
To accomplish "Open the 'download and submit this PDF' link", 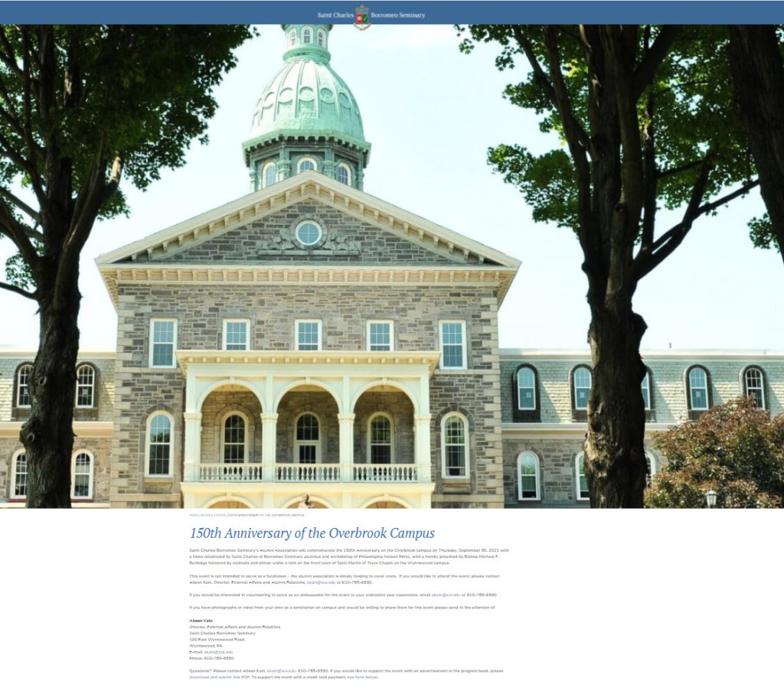I will 219,677.
